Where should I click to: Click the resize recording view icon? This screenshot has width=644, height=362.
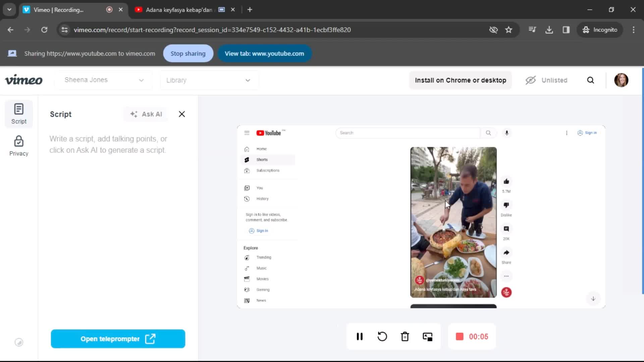tap(427, 337)
